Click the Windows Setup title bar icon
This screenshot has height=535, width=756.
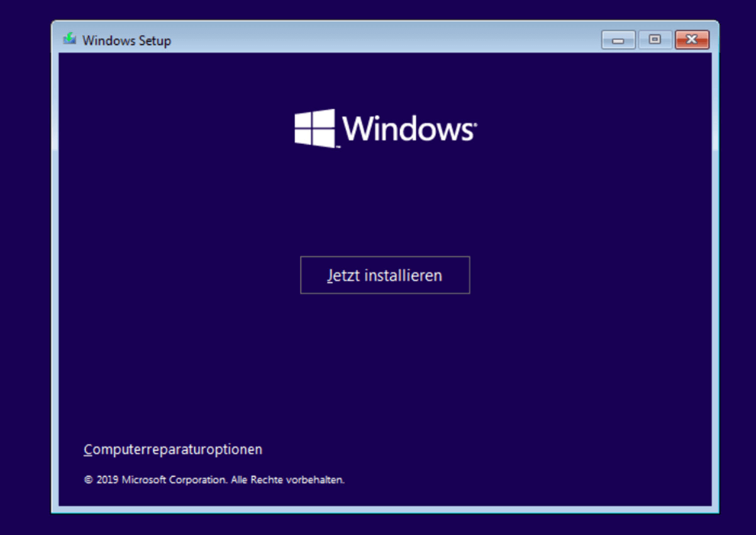(70, 39)
